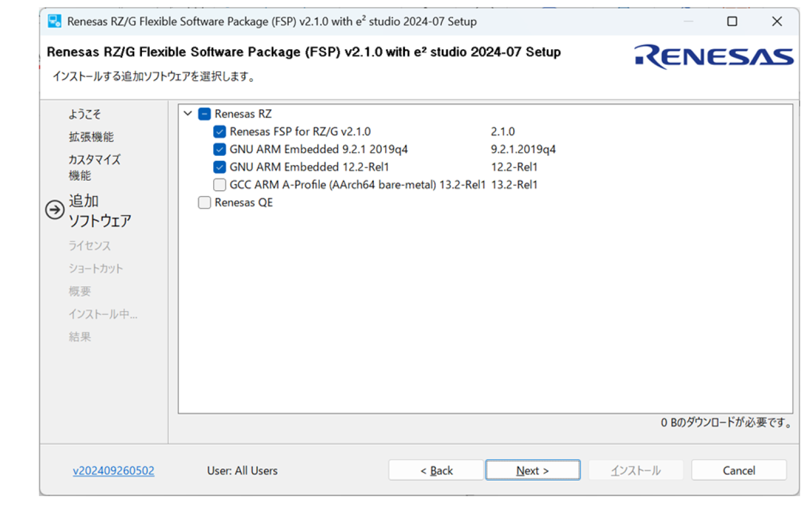Click the インストールする追加ソフトウェアを選択します subtitle
The height and width of the screenshot is (505, 812).
(154, 76)
